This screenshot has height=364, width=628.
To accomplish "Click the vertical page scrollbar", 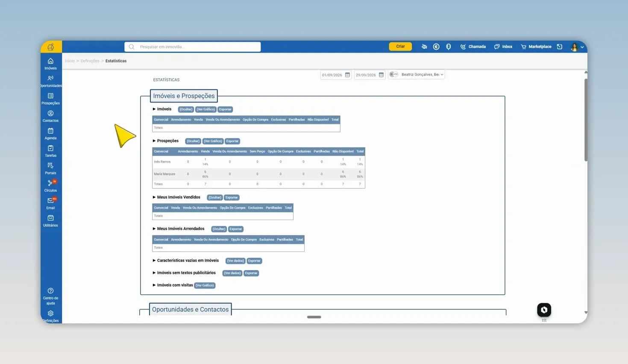I will pyautogui.click(x=586, y=120).
